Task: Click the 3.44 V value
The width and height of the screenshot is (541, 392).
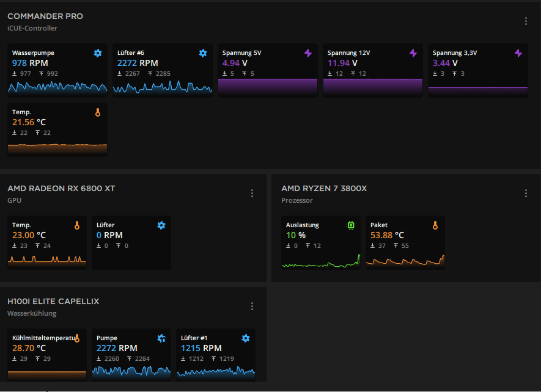Action: (445, 63)
